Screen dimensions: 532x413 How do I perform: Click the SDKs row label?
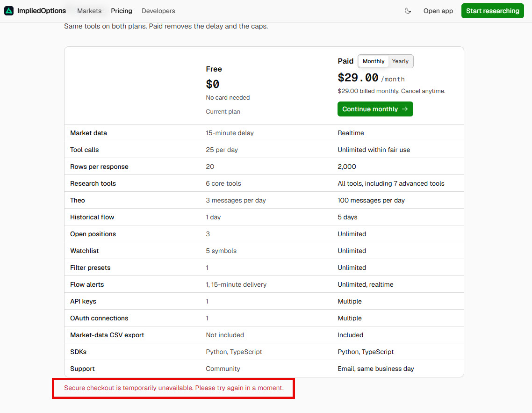point(79,352)
